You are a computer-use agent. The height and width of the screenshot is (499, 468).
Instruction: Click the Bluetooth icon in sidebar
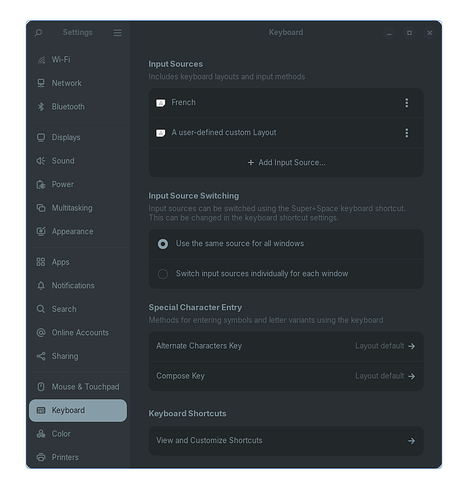coord(41,107)
